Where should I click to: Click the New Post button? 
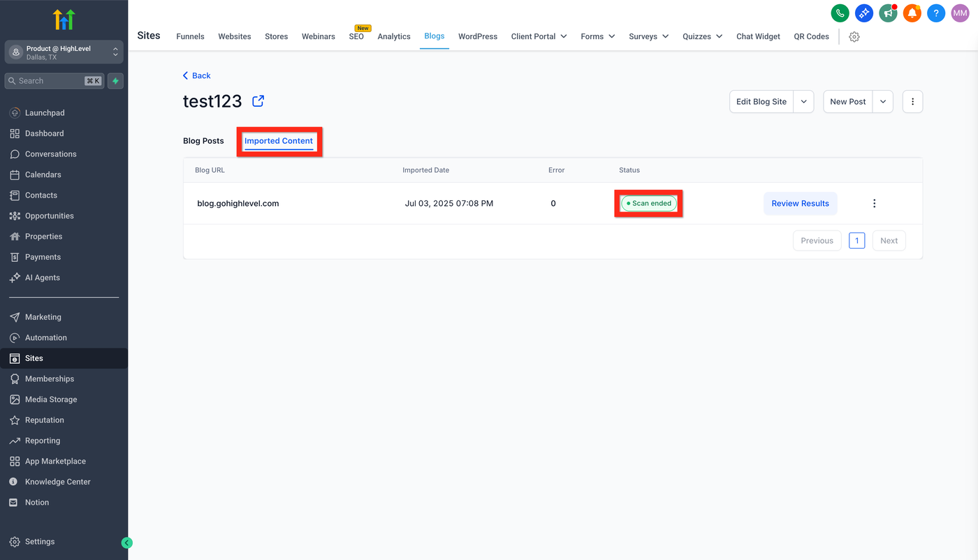pyautogui.click(x=848, y=101)
